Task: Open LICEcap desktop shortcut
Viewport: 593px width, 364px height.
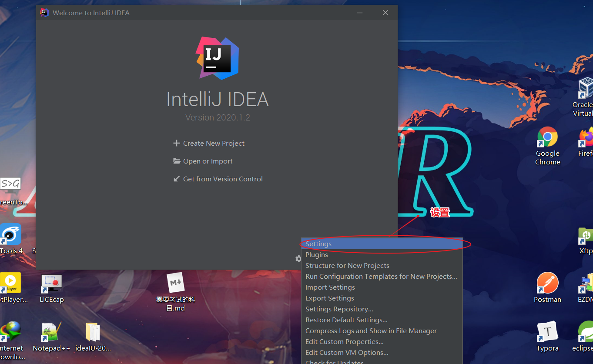Action: click(x=51, y=288)
